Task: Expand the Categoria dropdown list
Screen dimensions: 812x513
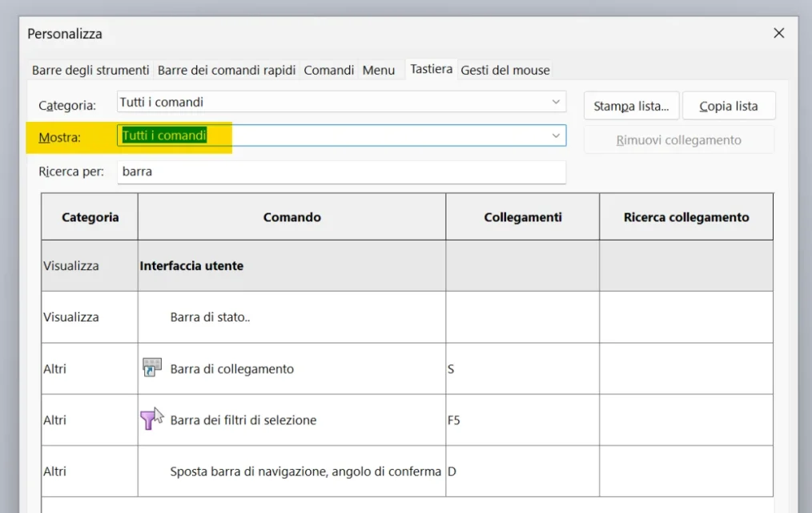Action: click(x=556, y=103)
